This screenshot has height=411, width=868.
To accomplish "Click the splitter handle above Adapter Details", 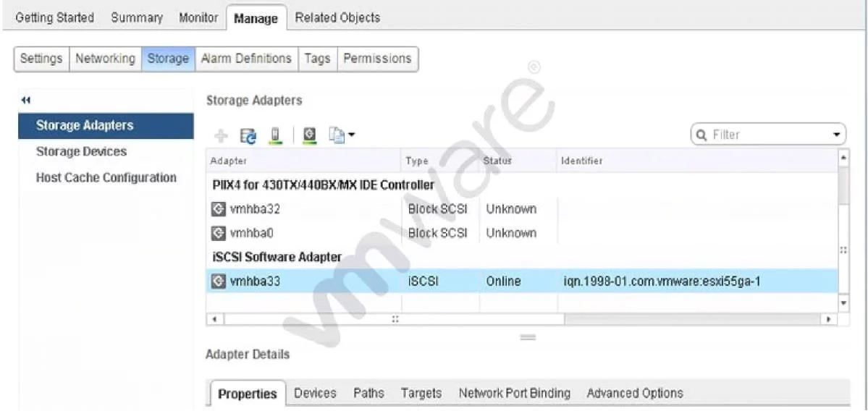I will 528,337.
